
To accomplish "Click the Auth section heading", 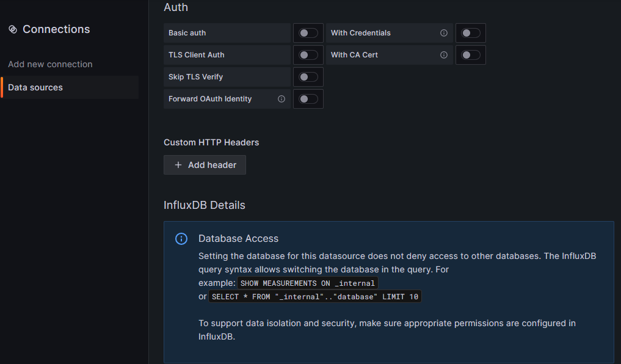I will coord(176,7).
